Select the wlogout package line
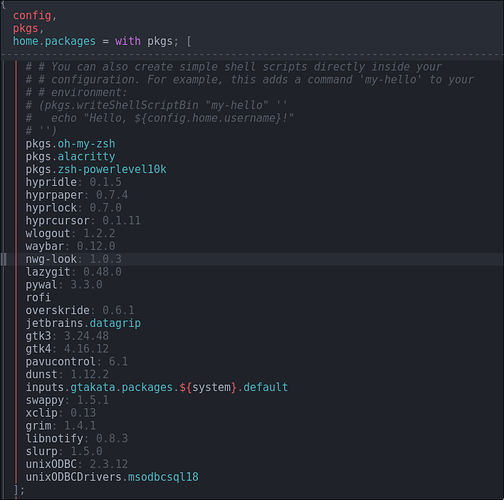This screenshot has width=504, height=500. coord(70,233)
